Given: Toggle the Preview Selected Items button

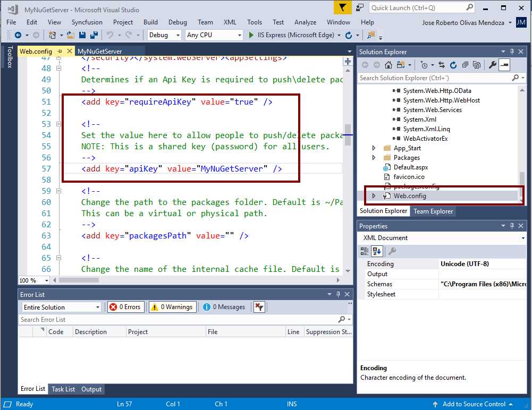Looking at the screenshot, I should click(504, 65).
